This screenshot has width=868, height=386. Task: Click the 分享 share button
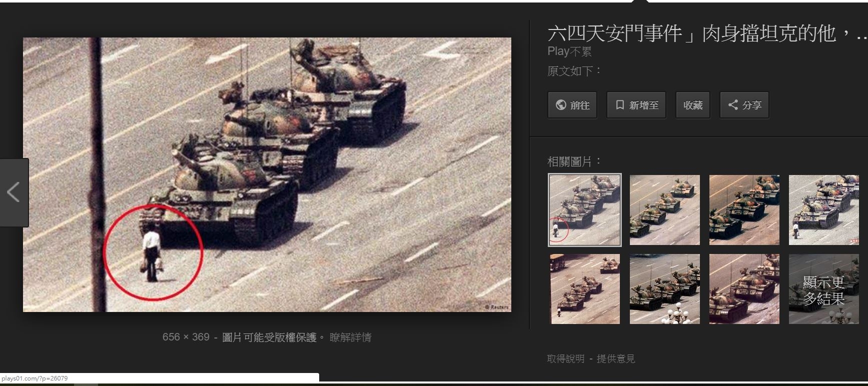coord(744,105)
